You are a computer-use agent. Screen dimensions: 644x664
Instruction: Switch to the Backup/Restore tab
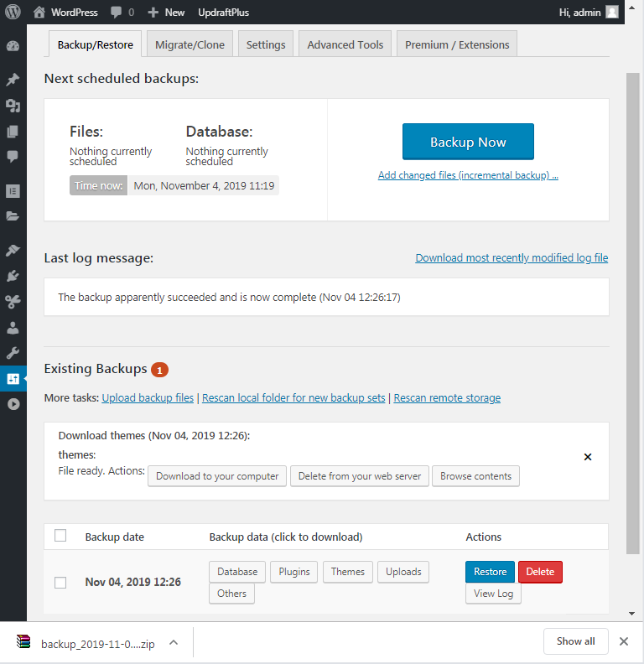tap(95, 44)
